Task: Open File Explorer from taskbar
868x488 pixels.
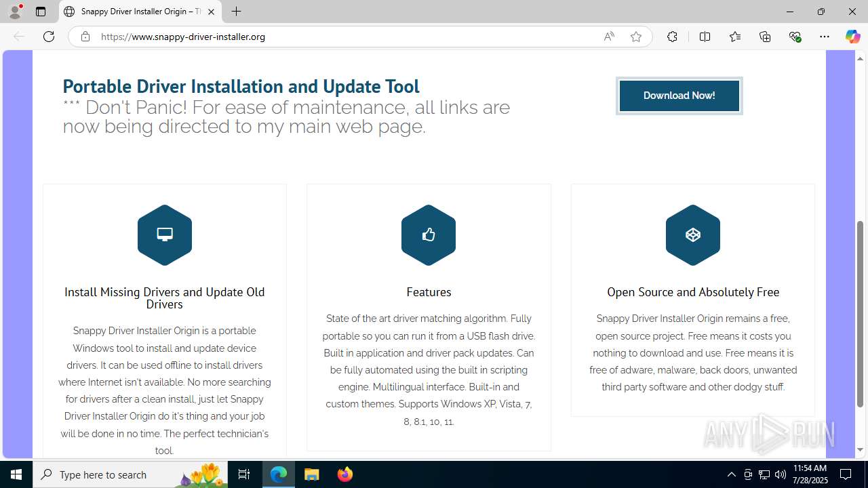Action: click(x=311, y=474)
